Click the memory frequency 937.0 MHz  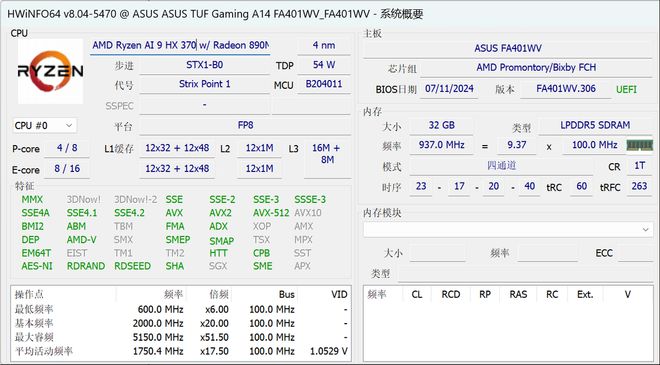pos(442,145)
